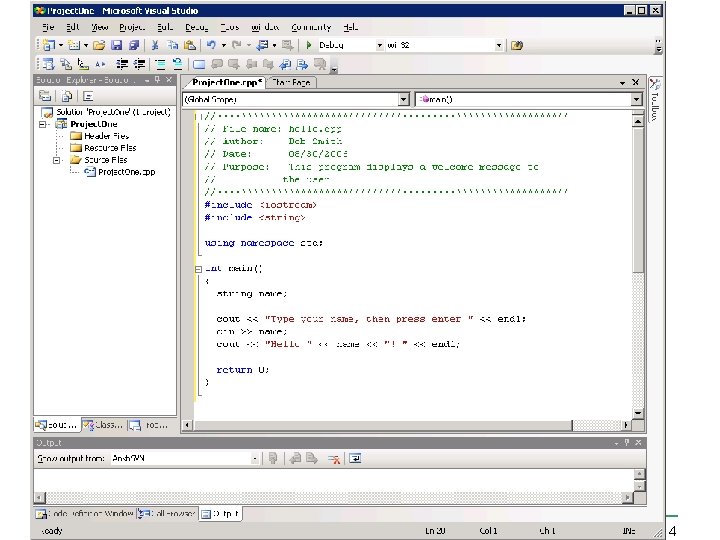Select Solution 'ProjectOne' root node

(113, 112)
